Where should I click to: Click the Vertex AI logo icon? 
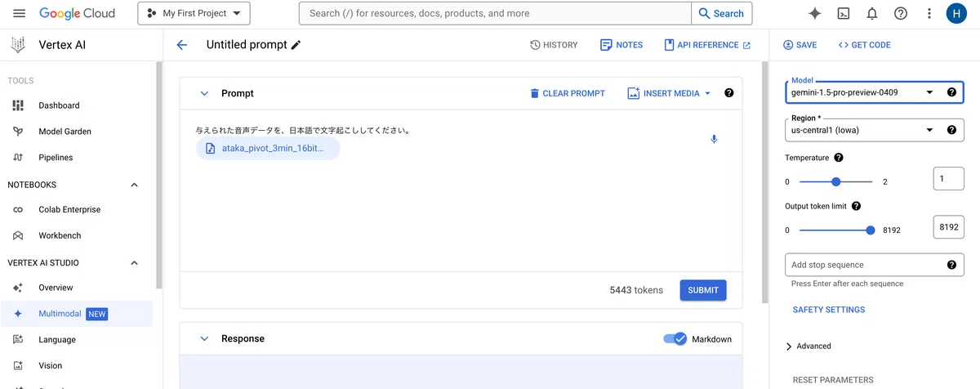coord(17,45)
